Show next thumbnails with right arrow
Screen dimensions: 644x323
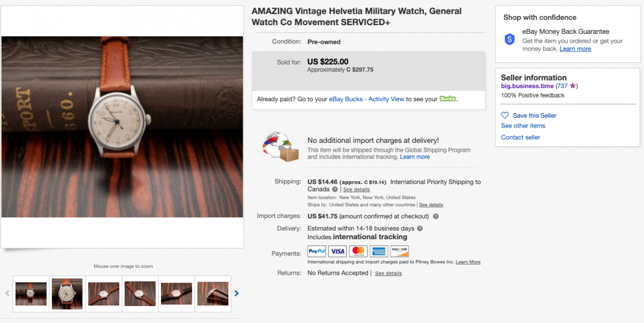pyautogui.click(x=237, y=293)
